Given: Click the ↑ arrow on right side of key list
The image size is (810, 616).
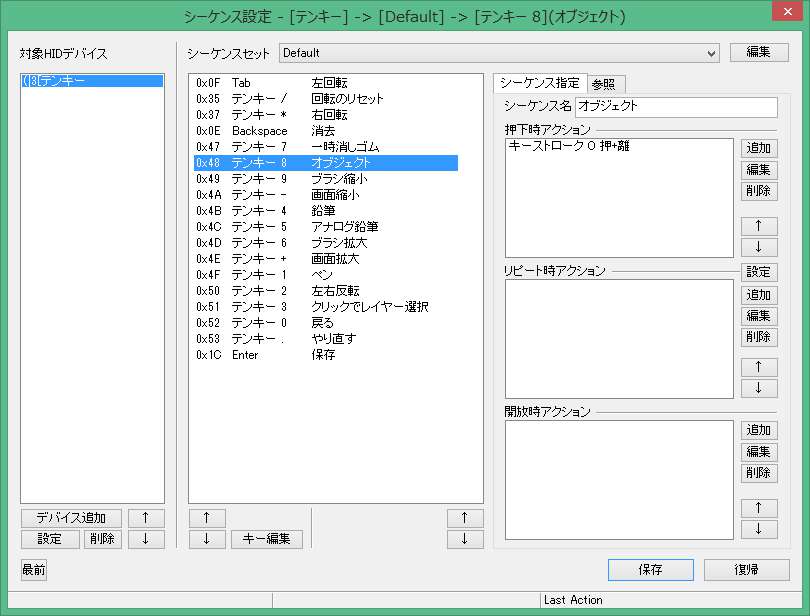Looking at the screenshot, I should click(464, 518).
